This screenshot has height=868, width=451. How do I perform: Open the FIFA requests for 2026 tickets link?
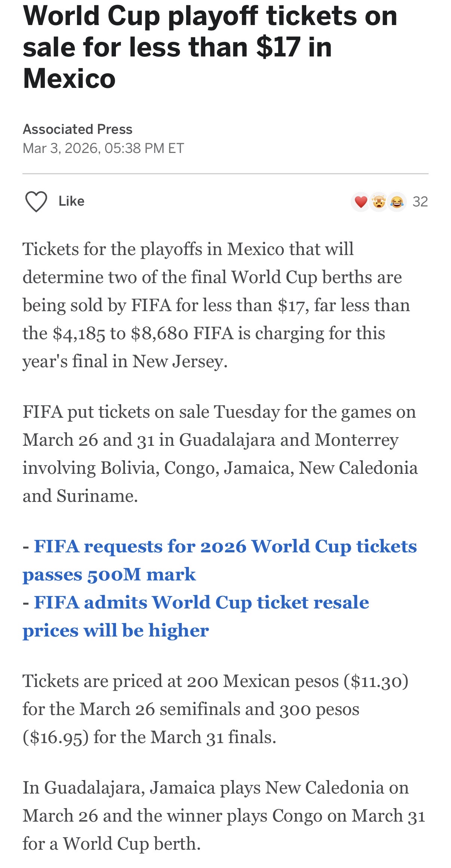coord(225,546)
